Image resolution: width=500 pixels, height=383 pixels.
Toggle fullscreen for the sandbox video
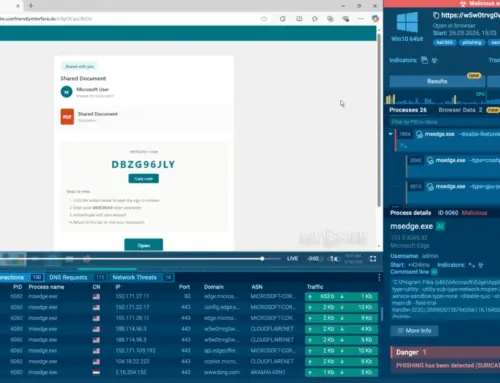click(x=373, y=259)
